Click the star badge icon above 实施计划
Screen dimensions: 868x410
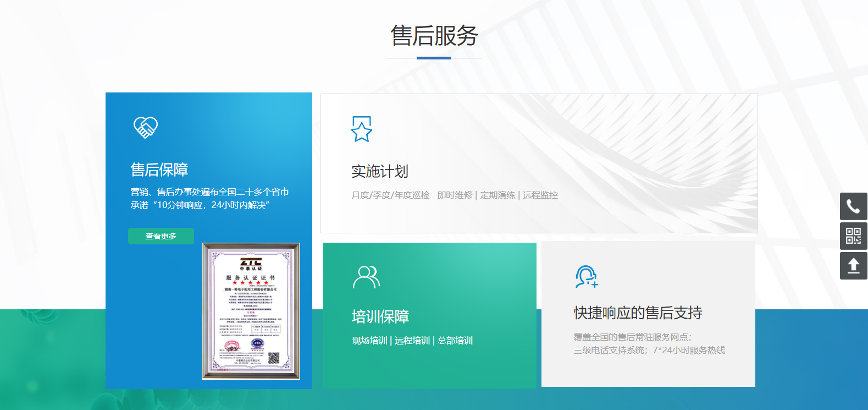click(x=361, y=129)
